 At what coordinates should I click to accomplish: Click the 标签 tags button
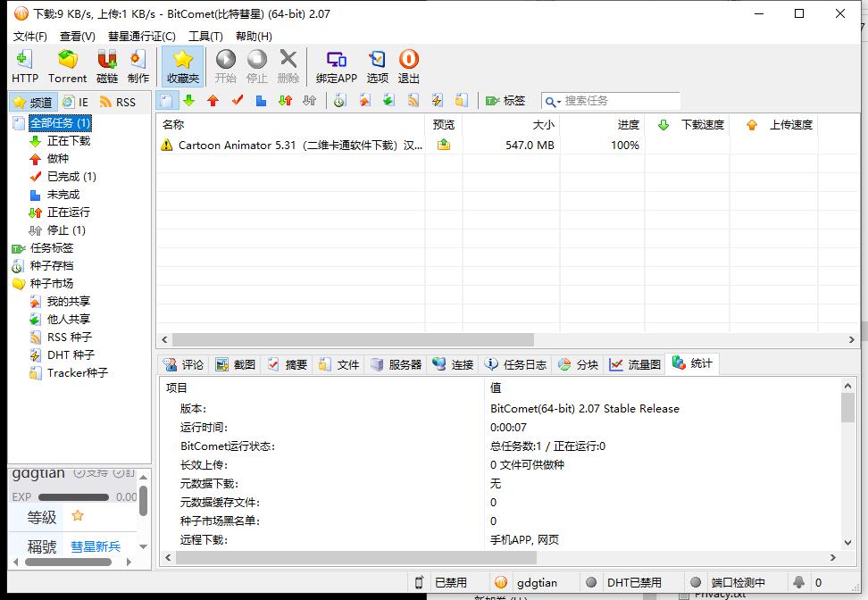(505, 101)
